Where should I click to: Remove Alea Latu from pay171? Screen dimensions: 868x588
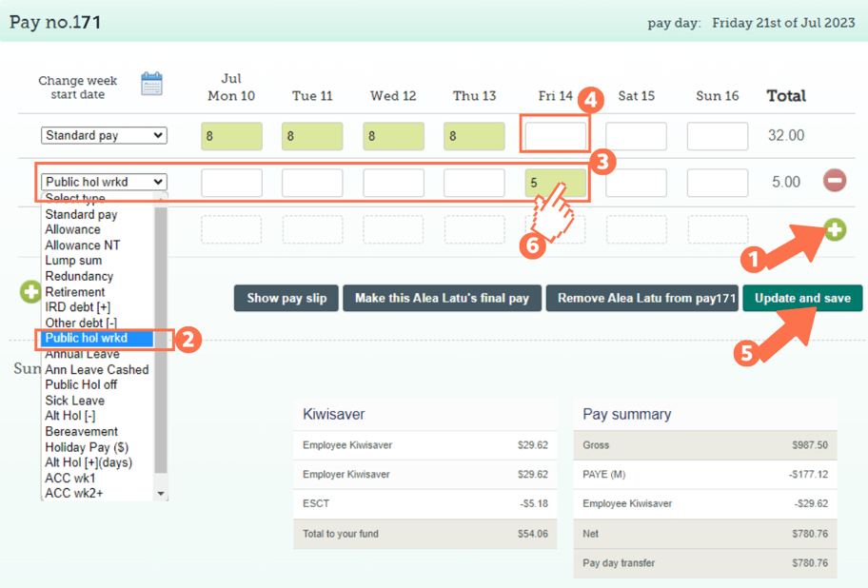642,298
